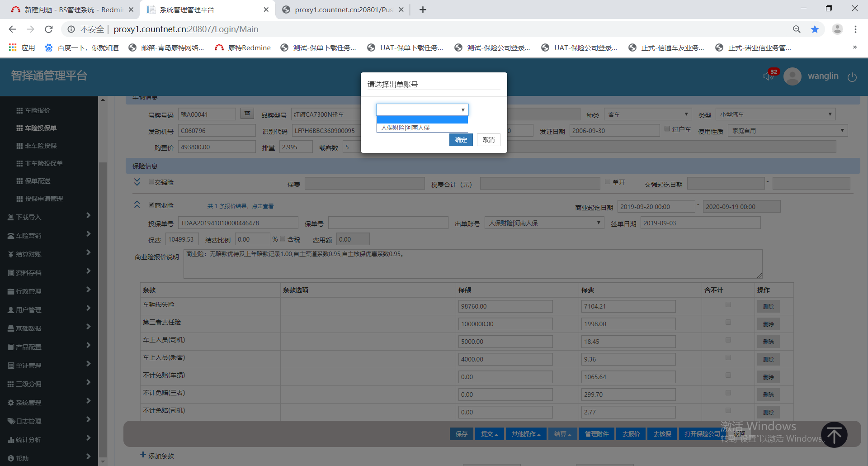Click the power logout icon

pos(852,77)
